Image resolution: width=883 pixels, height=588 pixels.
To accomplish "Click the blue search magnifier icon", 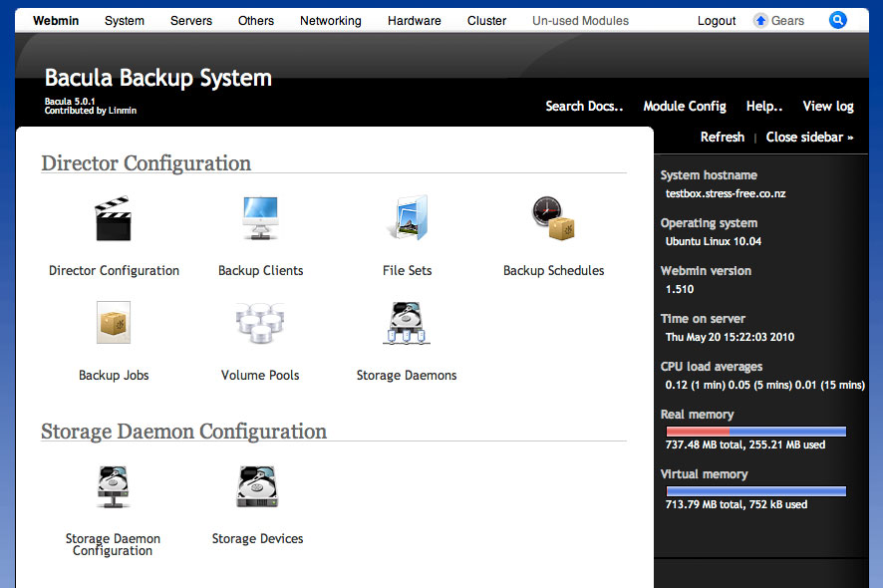I will [x=837, y=20].
